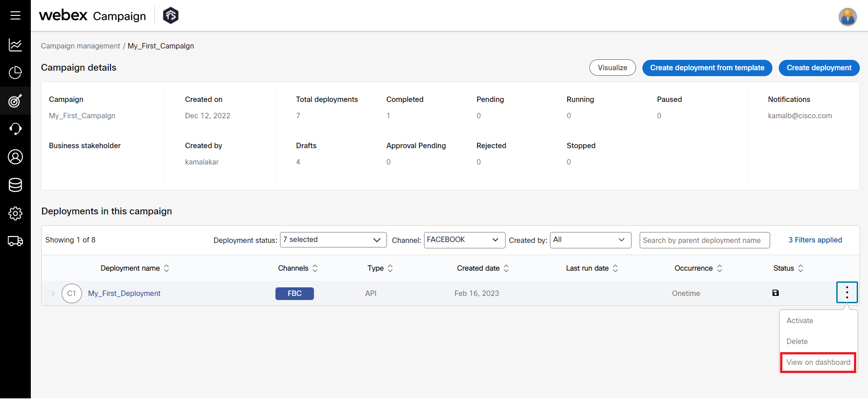Open the database sidebar icon
868x402 pixels.
pyautogui.click(x=15, y=185)
